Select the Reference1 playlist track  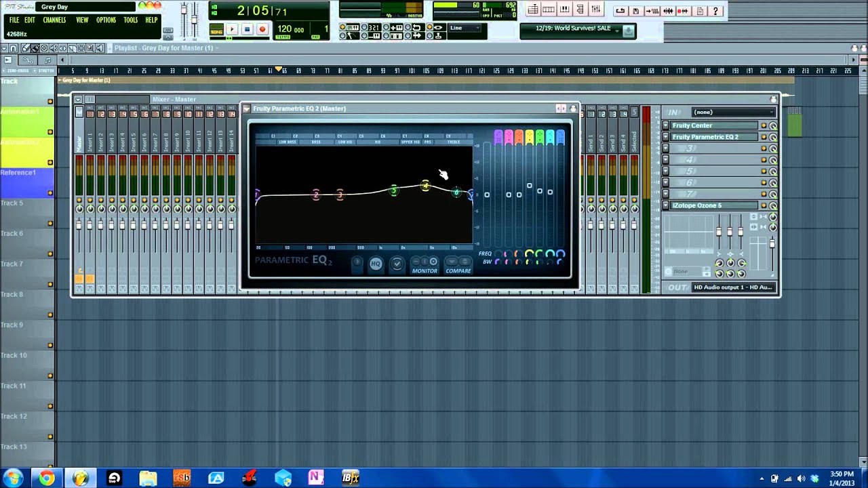click(27, 182)
